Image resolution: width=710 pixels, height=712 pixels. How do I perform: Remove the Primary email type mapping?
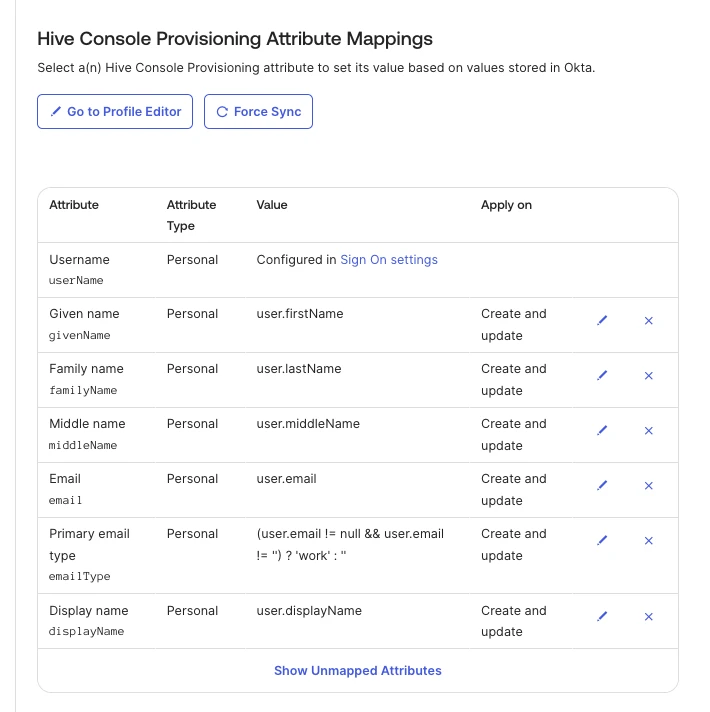(x=649, y=540)
